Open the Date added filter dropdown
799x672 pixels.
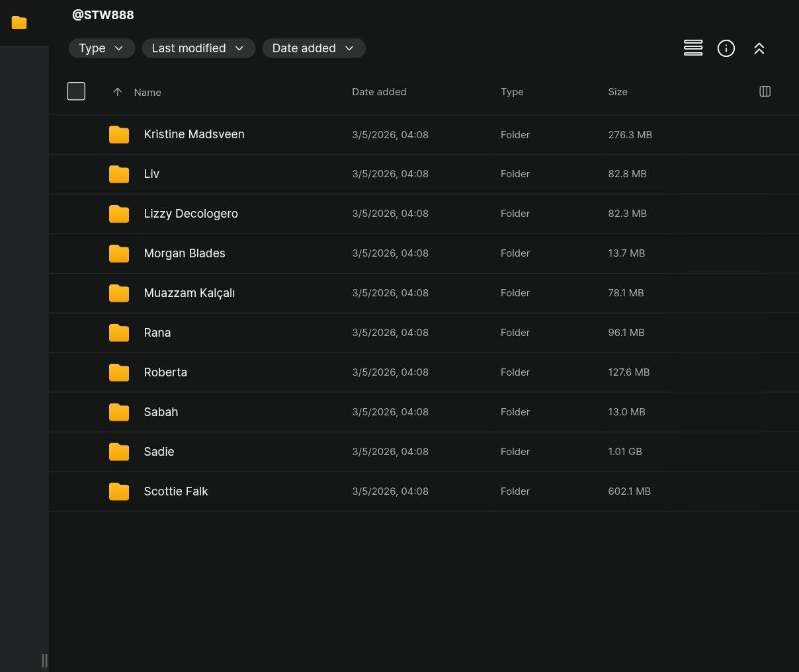point(314,48)
